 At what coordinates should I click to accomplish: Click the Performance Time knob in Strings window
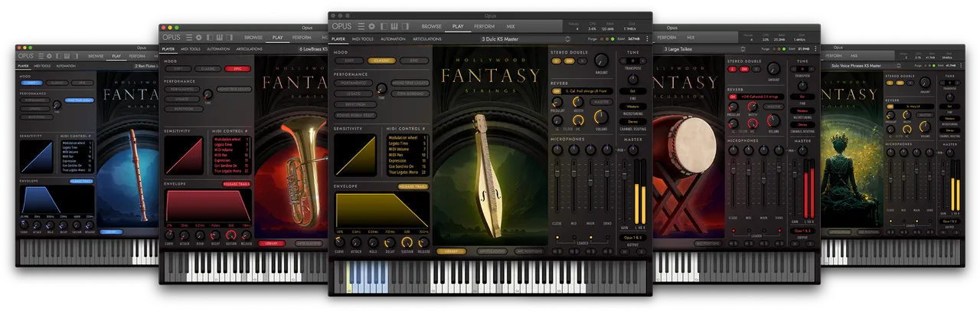coord(381,88)
